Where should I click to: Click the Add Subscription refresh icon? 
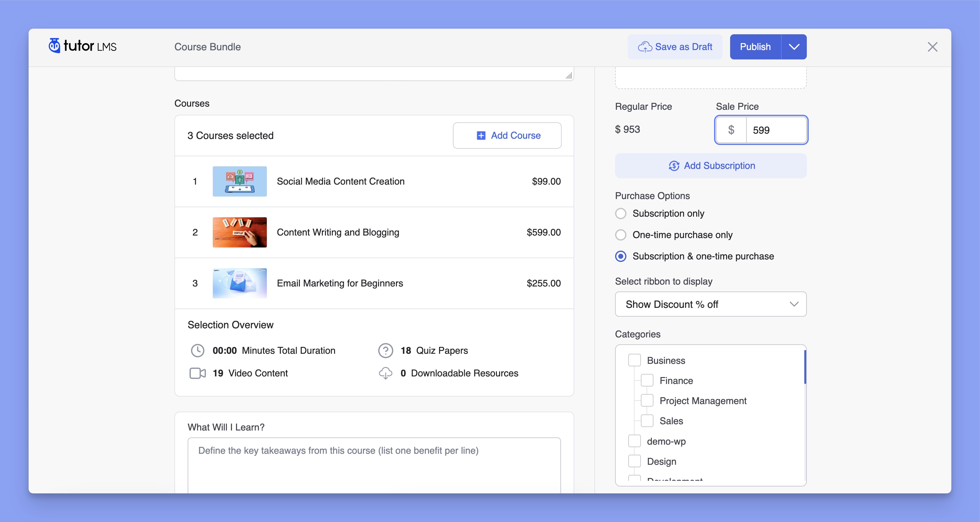click(675, 166)
